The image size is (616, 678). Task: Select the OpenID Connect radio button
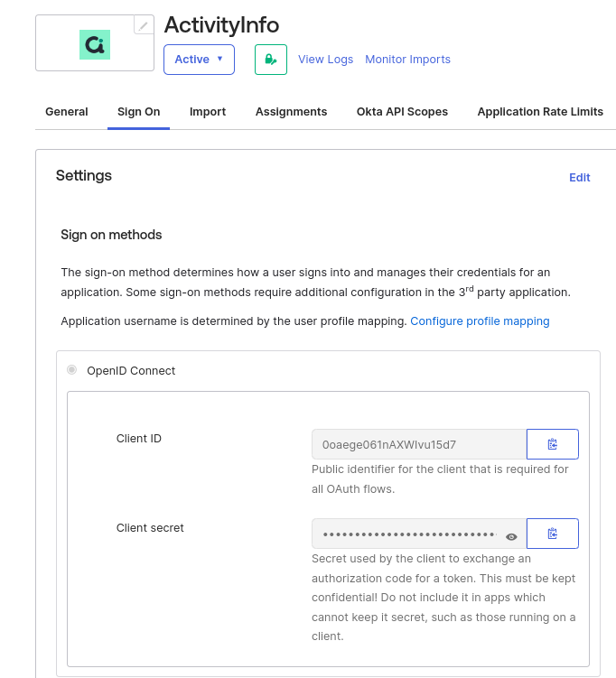(x=72, y=370)
